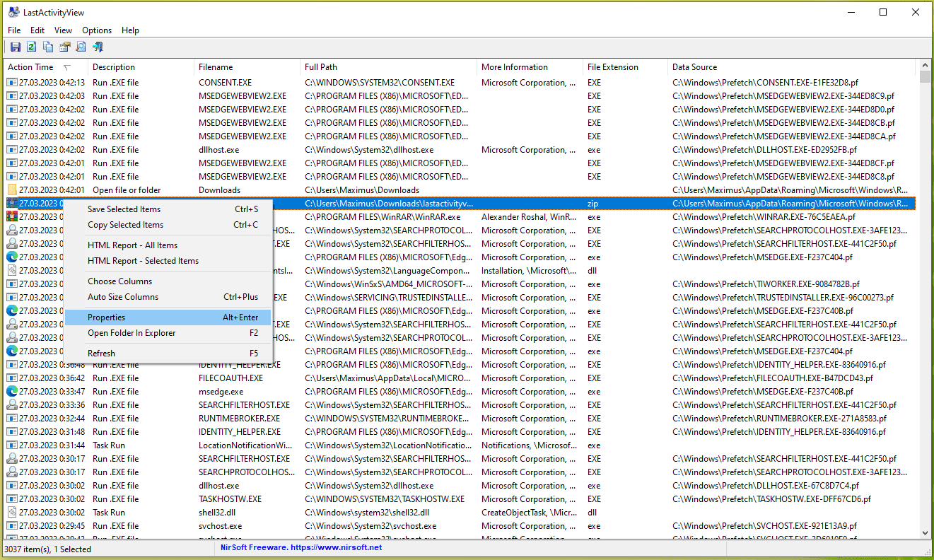This screenshot has height=560, width=934.
Task: Click the task icon beside 27.03.2023 0:31:44
Action: click(x=12, y=445)
